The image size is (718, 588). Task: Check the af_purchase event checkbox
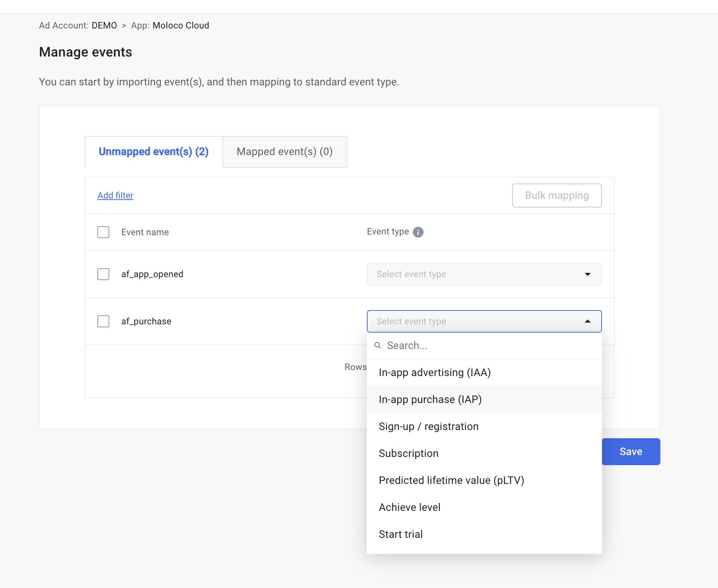point(103,321)
